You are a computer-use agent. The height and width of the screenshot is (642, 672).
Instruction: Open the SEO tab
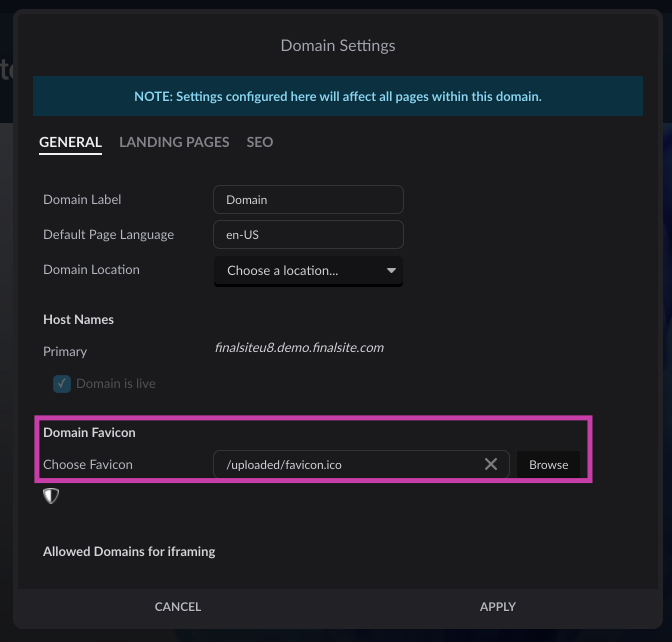pyautogui.click(x=259, y=142)
